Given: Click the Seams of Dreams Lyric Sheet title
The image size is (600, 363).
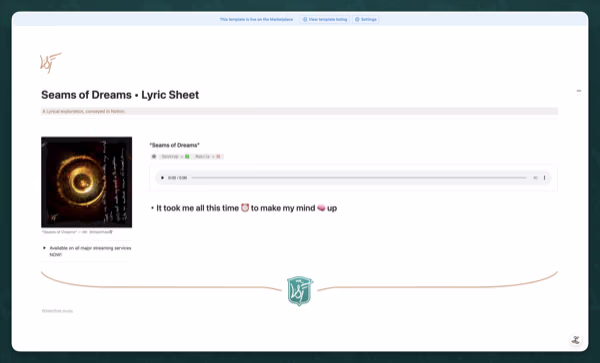Looking at the screenshot, I should point(120,95).
